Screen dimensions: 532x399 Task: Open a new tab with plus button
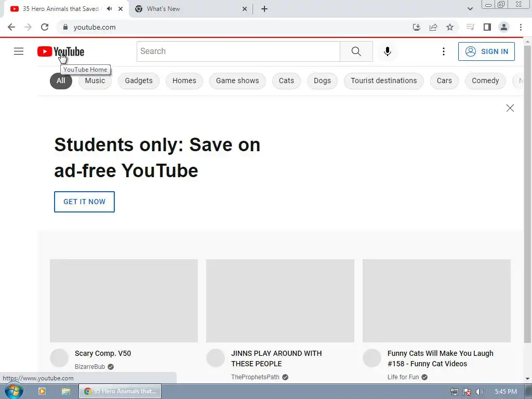pos(264,9)
